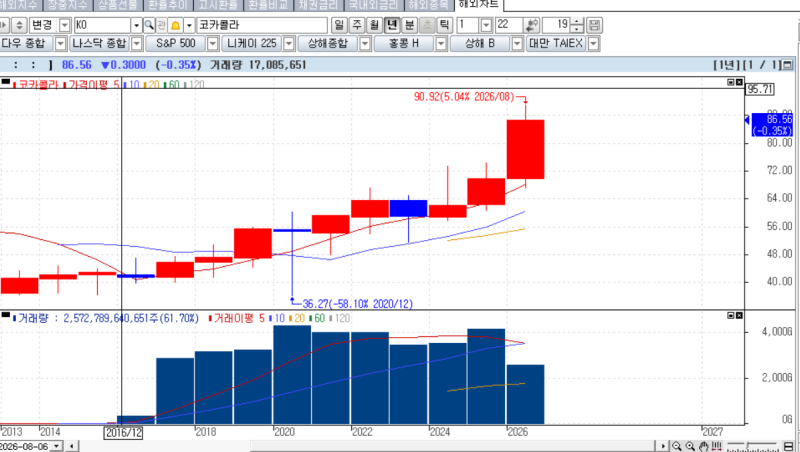Toggle the price moving average 5 legend

(91, 85)
